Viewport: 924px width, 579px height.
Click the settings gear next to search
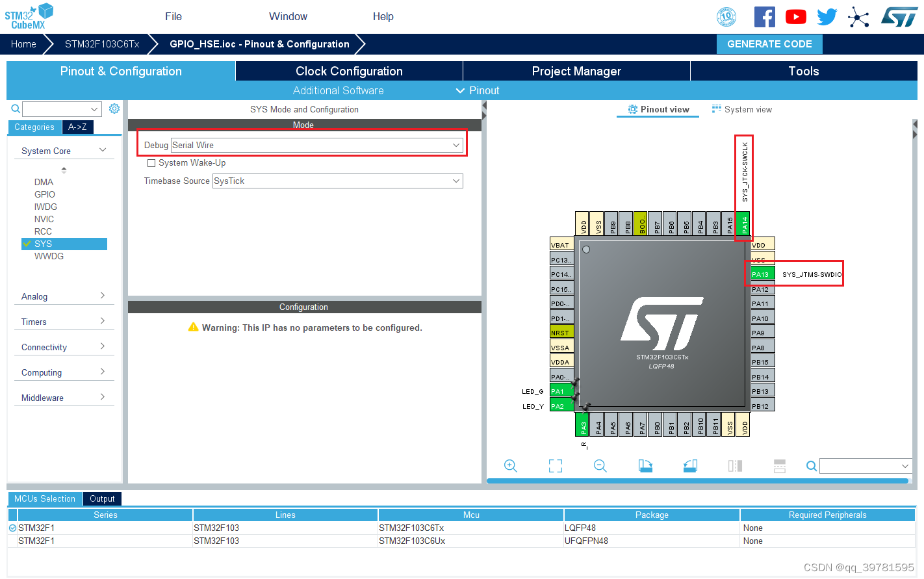114,109
